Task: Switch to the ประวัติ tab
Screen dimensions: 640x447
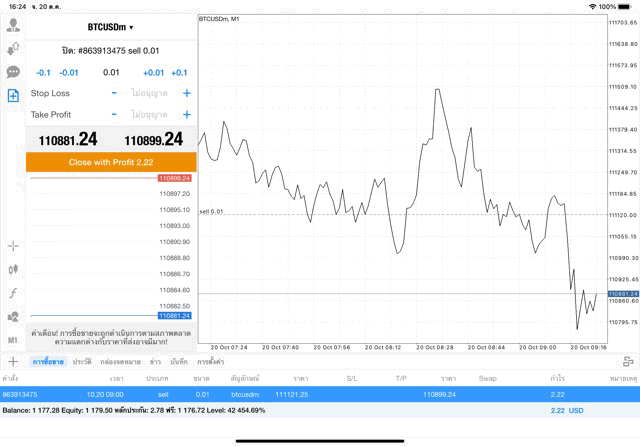Action: (82, 361)
